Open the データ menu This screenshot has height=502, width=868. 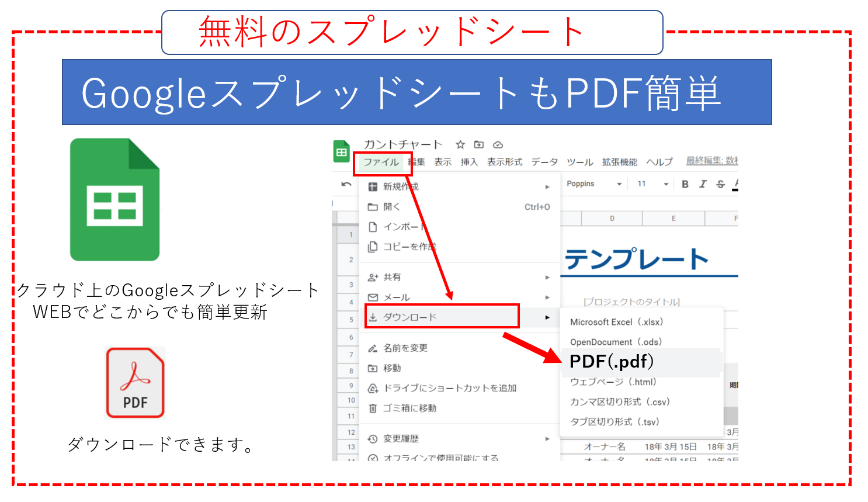tap(544, 162)
